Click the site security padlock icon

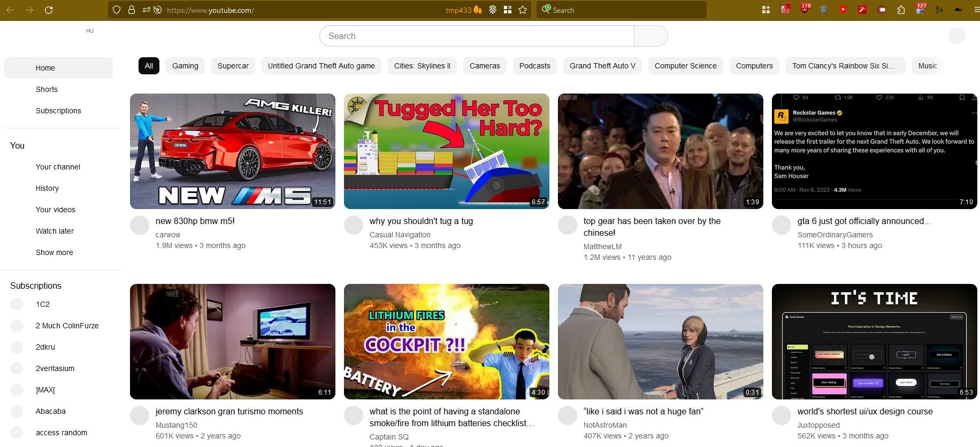pyautogui.click(x=131, y=10)
